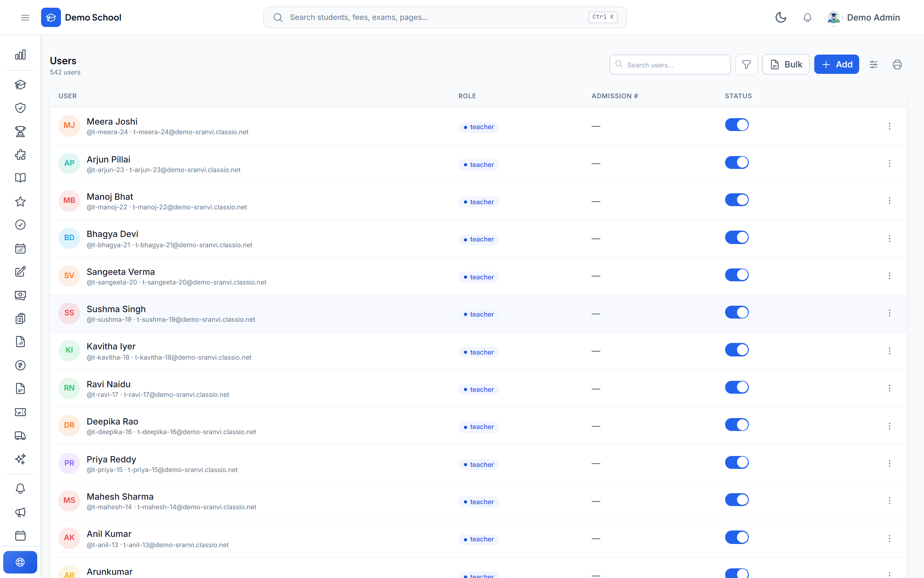Toggle status for Bhagya Devi

click(737, 237)
